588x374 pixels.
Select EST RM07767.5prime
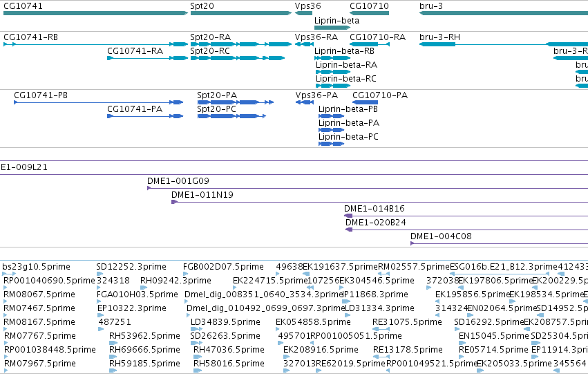coord(40,337)
